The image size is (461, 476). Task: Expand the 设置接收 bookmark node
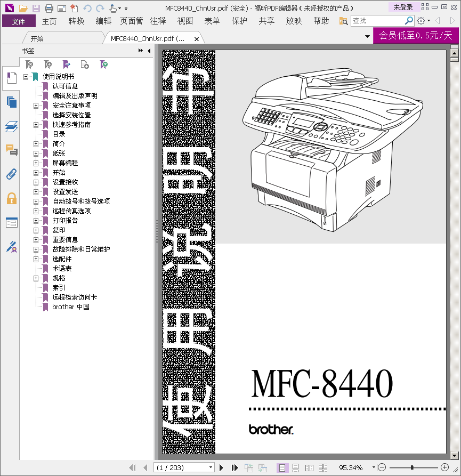36,182
